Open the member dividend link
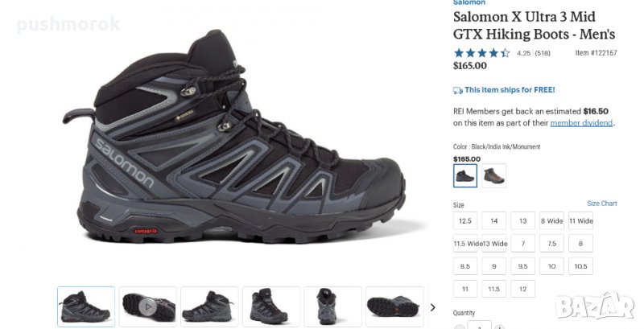Viewport: 644px width, 329px height. [x=581, y=123]
